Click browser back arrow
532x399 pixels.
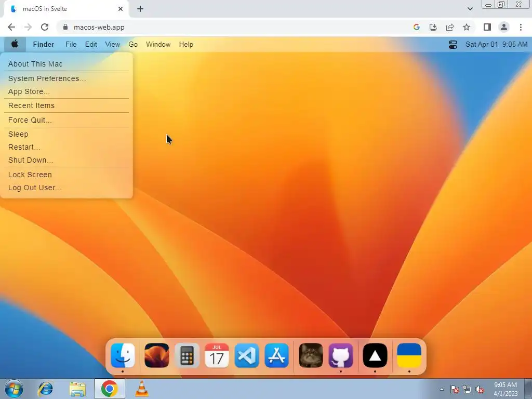[x=11, y=27]
